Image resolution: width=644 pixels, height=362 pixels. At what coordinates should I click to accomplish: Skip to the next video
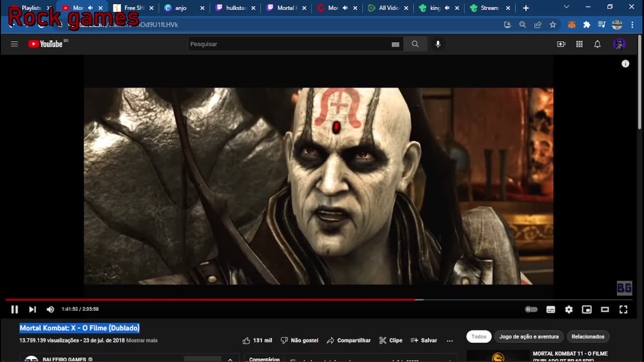coord(32,309)
